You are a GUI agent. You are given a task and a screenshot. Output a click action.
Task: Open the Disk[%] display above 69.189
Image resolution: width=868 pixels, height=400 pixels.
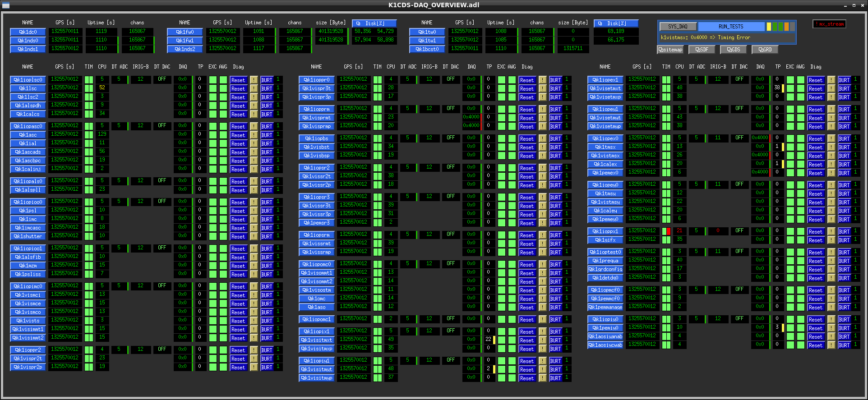pos(616,23)
